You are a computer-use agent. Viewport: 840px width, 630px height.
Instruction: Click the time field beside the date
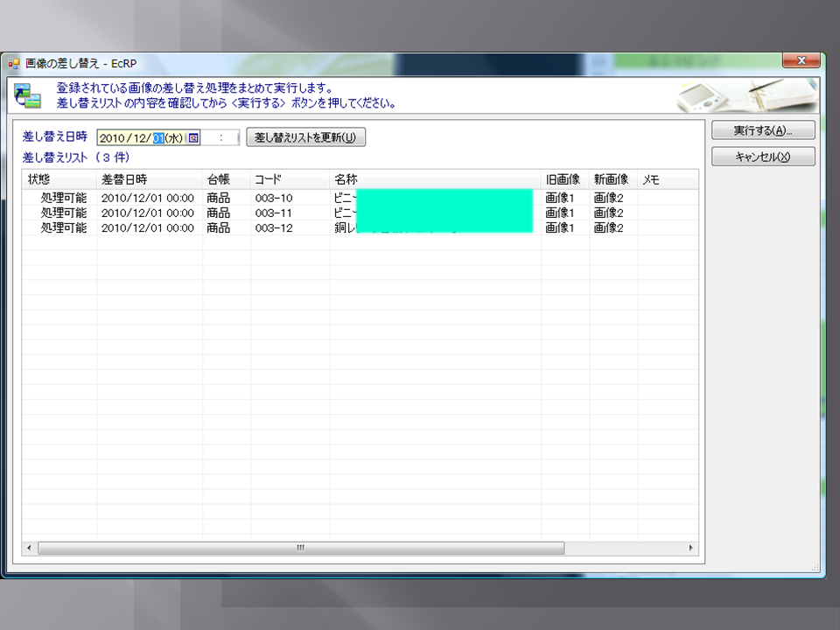222,137
